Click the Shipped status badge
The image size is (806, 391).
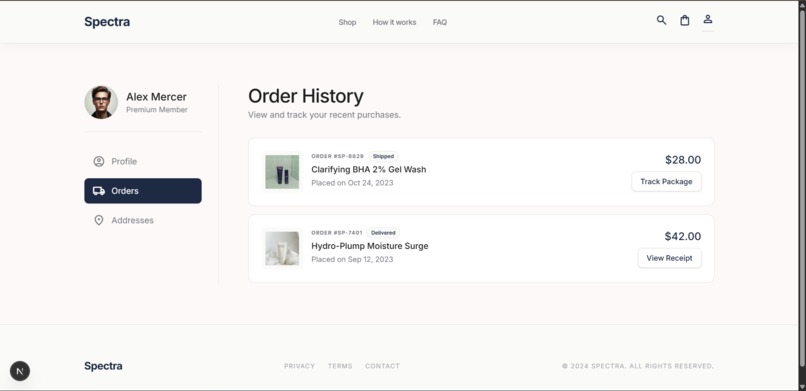point(383,156)
